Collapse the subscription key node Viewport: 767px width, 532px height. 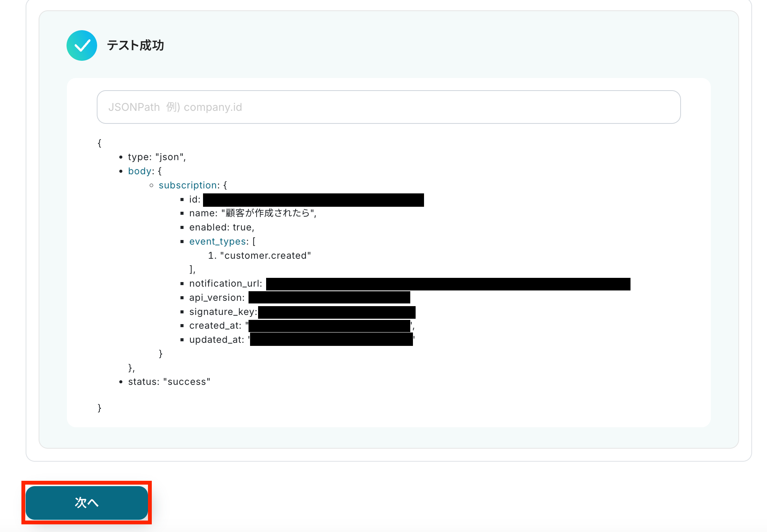[188, 185]
